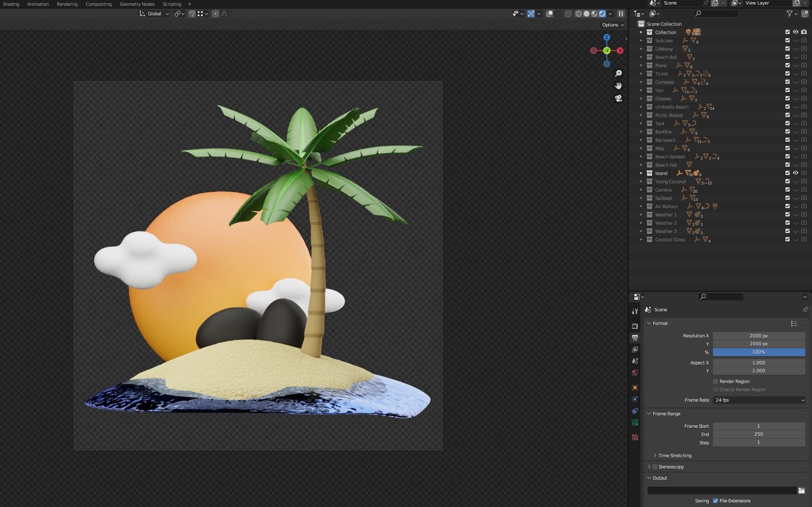The width and height of the screenshot is (812, 507).
Task: Enable the Render Region checkbox
Action: click(x=715, y=381)
